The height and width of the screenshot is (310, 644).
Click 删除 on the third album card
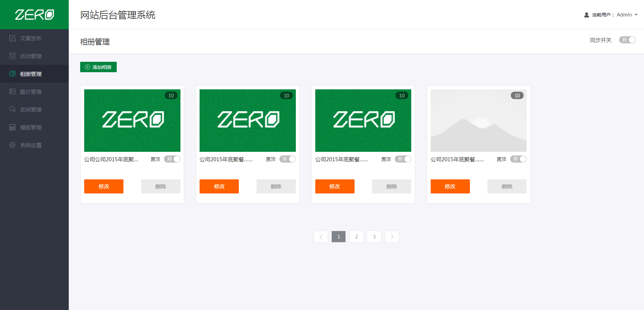click(391, 186)
